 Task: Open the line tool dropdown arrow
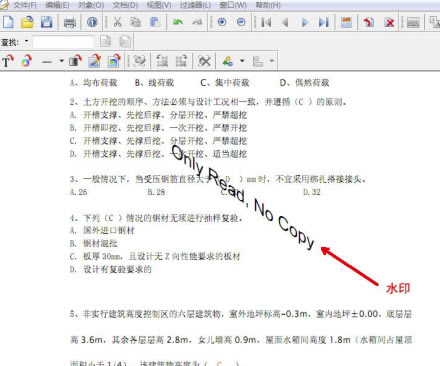click(x=61, y=61)
